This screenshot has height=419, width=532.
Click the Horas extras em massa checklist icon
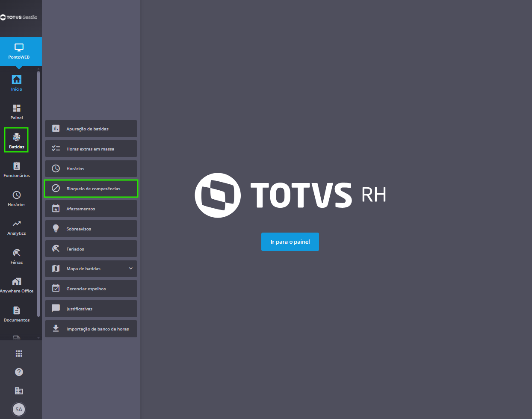(56, 148)
